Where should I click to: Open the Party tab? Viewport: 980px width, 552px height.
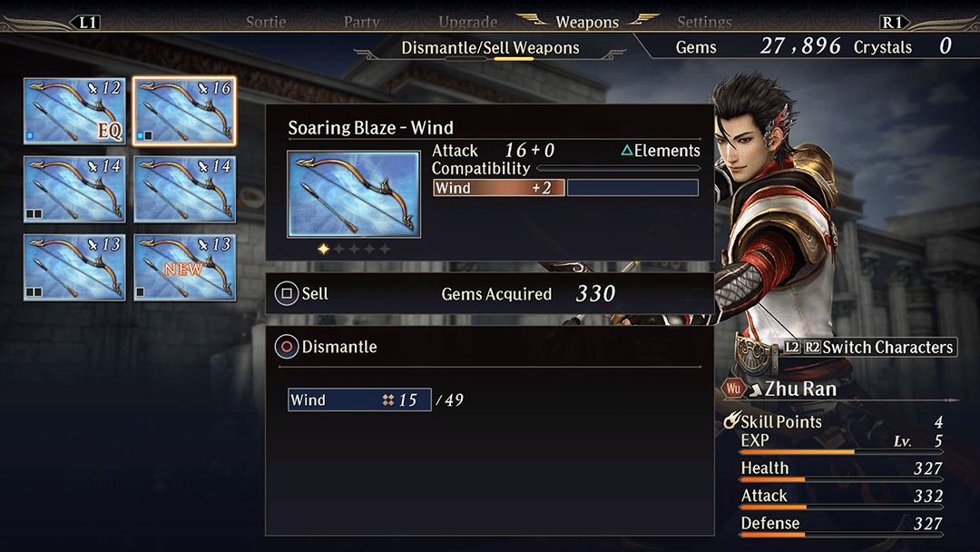361,23
